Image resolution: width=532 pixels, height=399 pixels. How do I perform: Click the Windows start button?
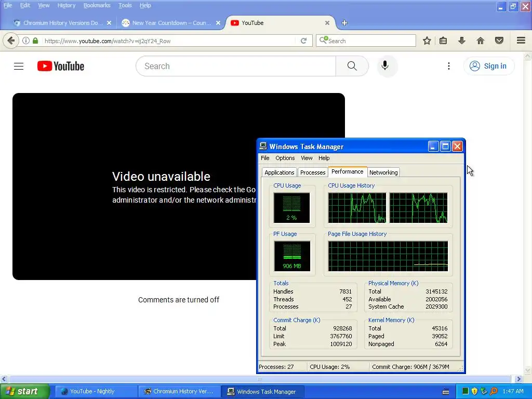point(25,391)
